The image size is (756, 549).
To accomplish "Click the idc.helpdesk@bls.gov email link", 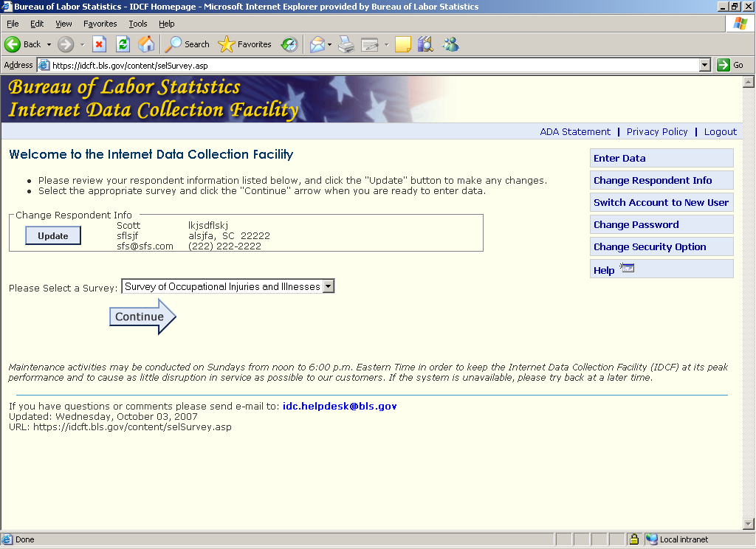I will (340, 407).
